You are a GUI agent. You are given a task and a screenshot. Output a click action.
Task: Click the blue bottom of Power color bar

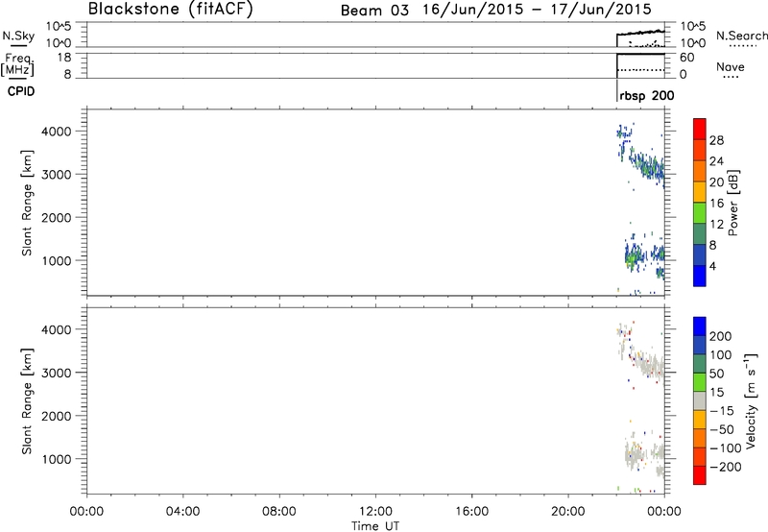point(700,276)
